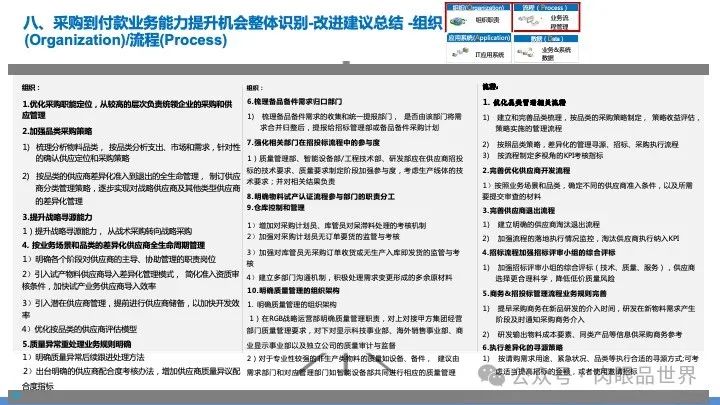Image resolution: width=720 pixels, height=405 pixels.
Task: Select the 数据(Data) legend header
Action: pos(546,39)
